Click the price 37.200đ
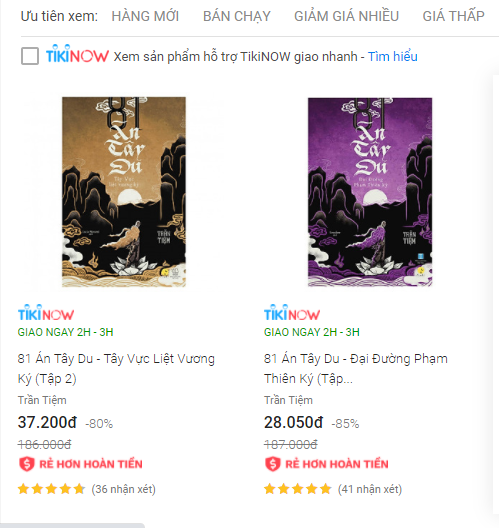 (47, 422)
